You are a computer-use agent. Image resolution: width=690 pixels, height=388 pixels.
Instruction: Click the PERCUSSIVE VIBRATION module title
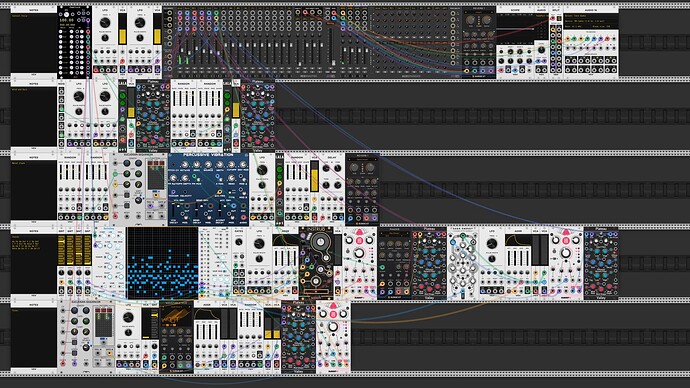click(208, 155)
